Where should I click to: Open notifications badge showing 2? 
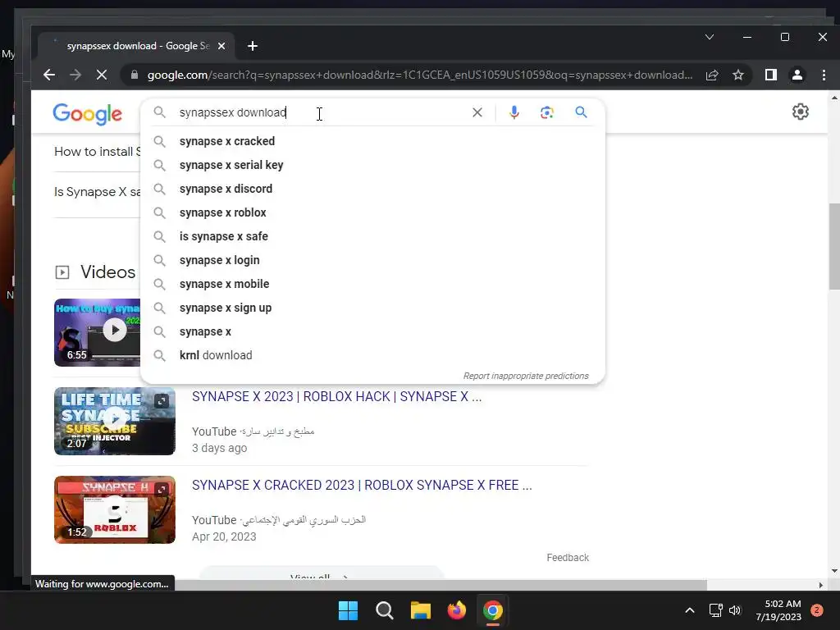coord(817,610)
